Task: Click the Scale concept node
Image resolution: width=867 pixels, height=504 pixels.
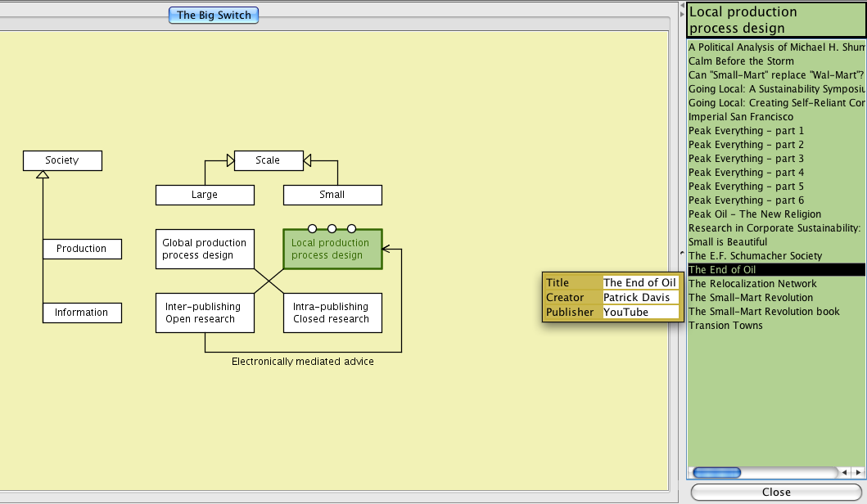Action: tap(268, 160)
